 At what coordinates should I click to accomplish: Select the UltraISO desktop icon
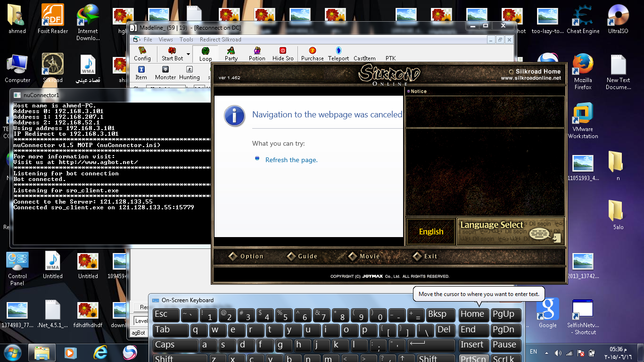[618, 19]
